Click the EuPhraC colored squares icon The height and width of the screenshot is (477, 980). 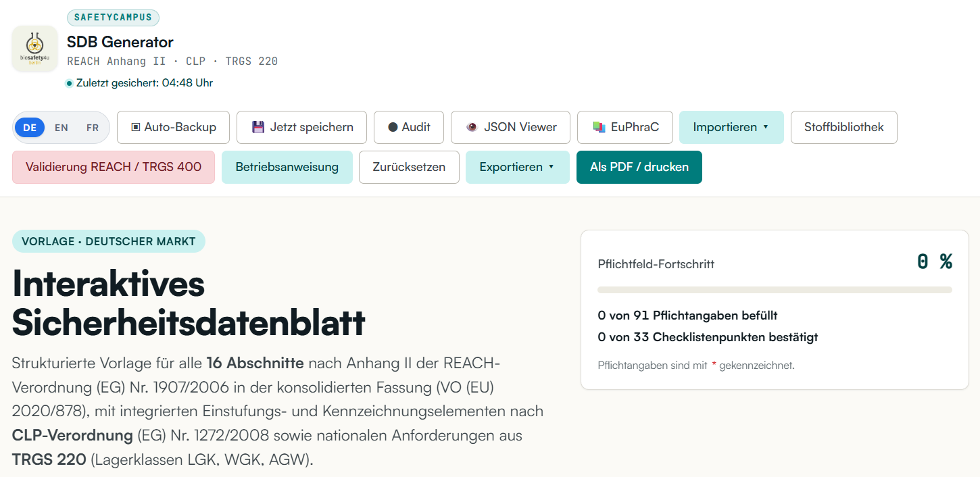point(598,127)
